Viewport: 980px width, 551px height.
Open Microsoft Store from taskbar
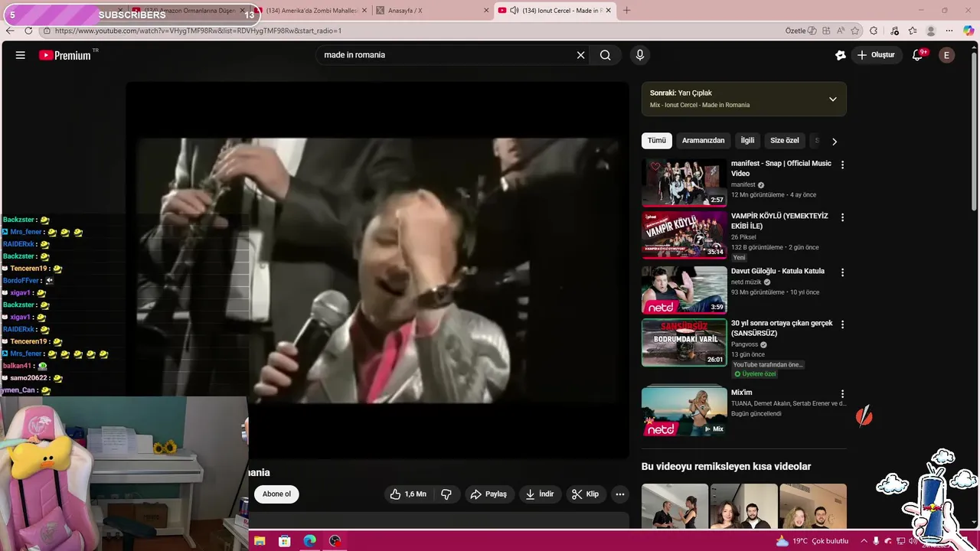(x=285, y=541)
